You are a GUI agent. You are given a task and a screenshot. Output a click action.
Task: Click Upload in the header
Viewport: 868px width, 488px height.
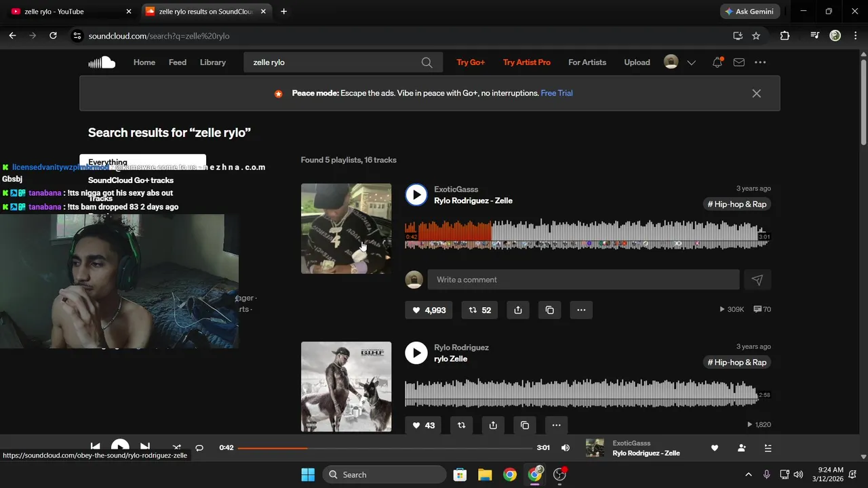(x=637, y=62)
